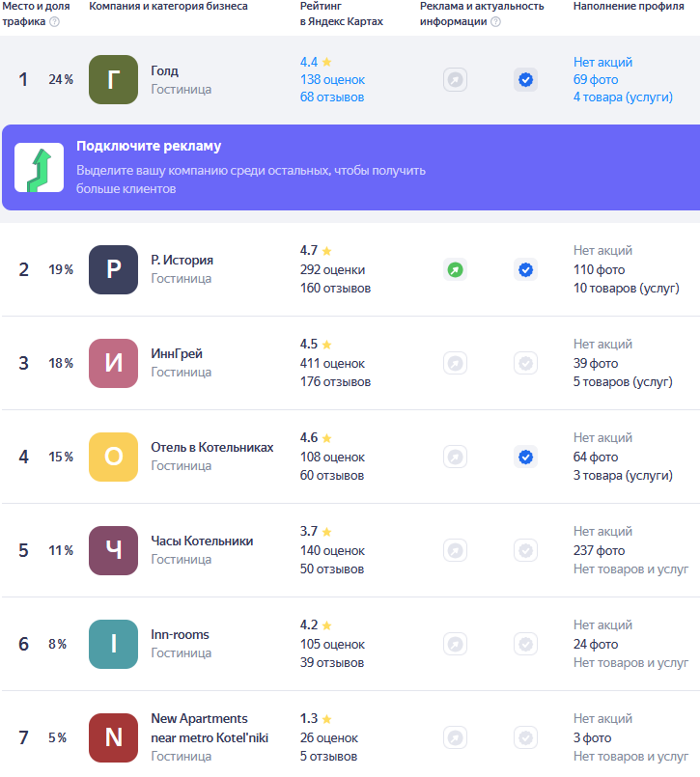
Task: Click the Голд company avatar with letter Г
Action: coord(114,80)
